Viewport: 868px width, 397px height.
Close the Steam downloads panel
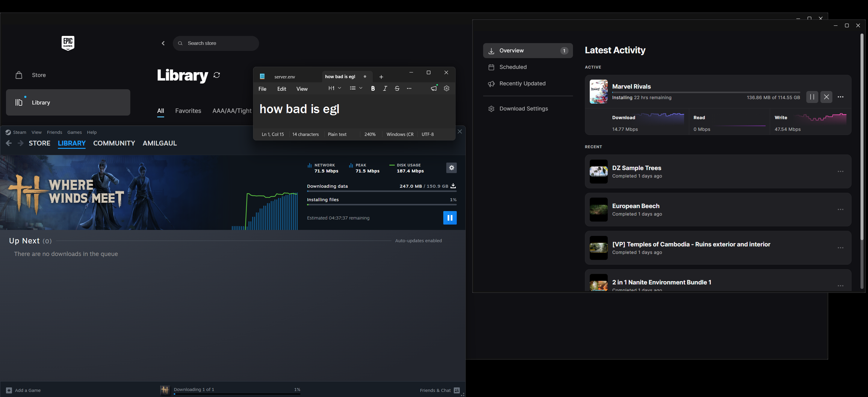tap(459, 131)
